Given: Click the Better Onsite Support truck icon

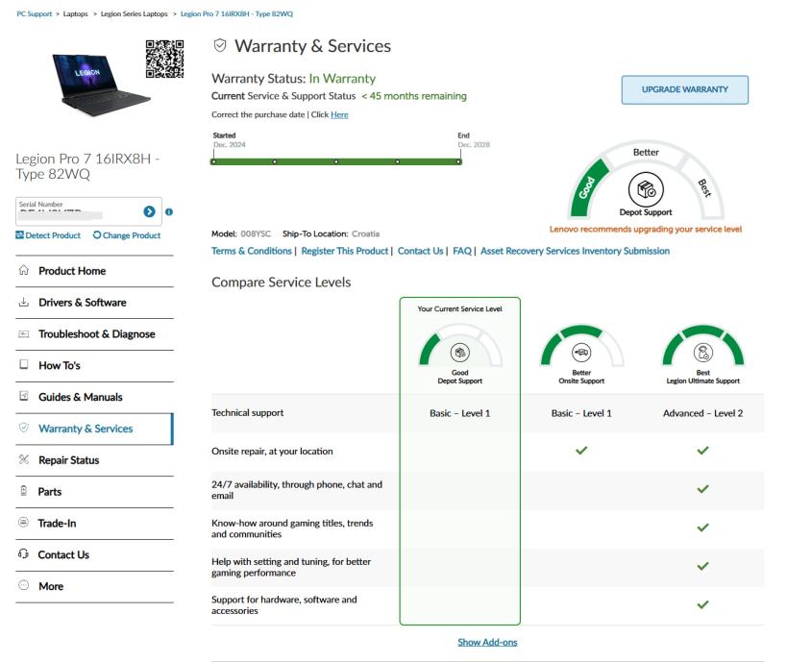Looking at the screenshot, I should [581, 353].
